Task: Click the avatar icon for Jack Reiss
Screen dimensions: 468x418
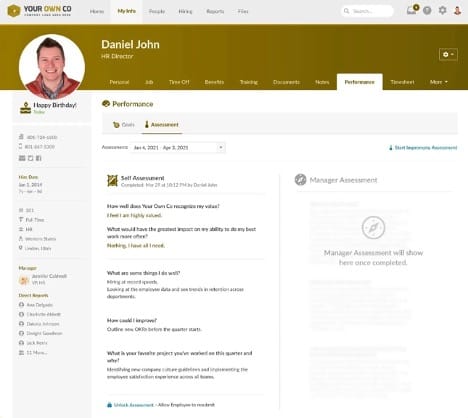Action: pos(21,343)
